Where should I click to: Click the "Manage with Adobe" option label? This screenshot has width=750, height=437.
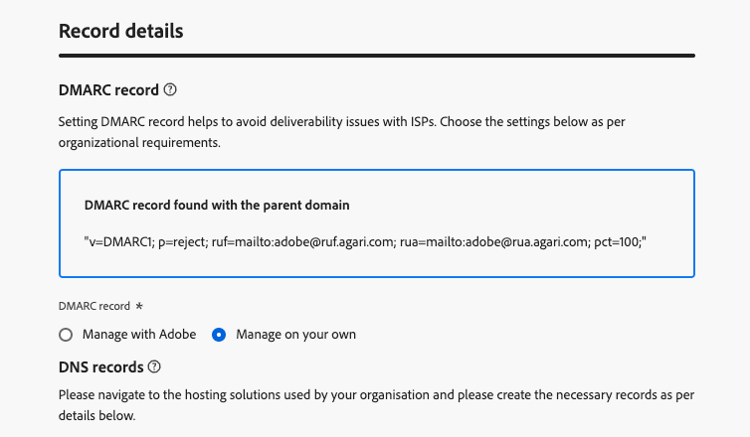pos(139,335)
